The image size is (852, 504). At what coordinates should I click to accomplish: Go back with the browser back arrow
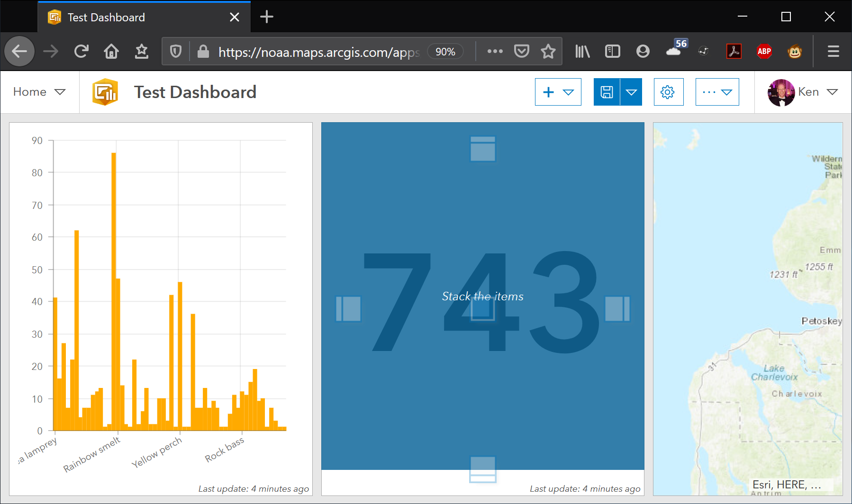[19, 51]
